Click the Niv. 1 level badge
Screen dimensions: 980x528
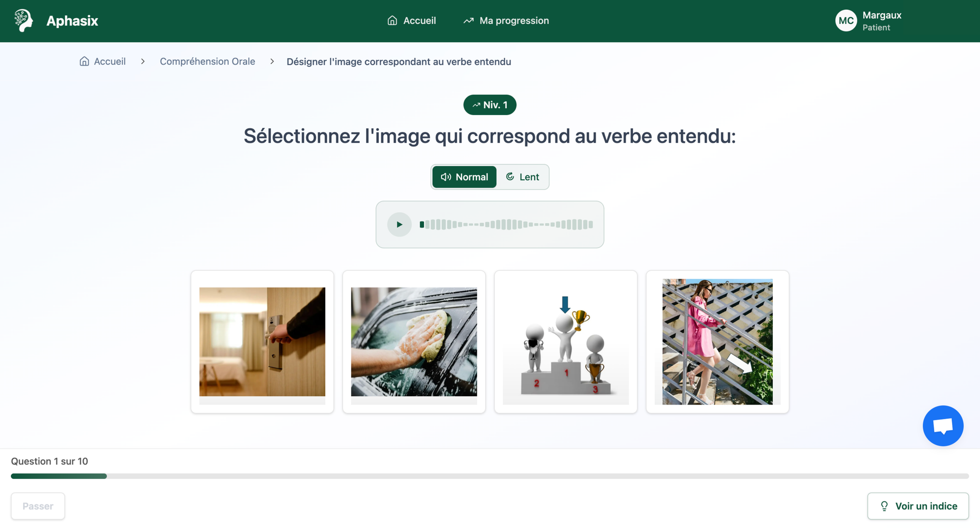click(490, 105)
